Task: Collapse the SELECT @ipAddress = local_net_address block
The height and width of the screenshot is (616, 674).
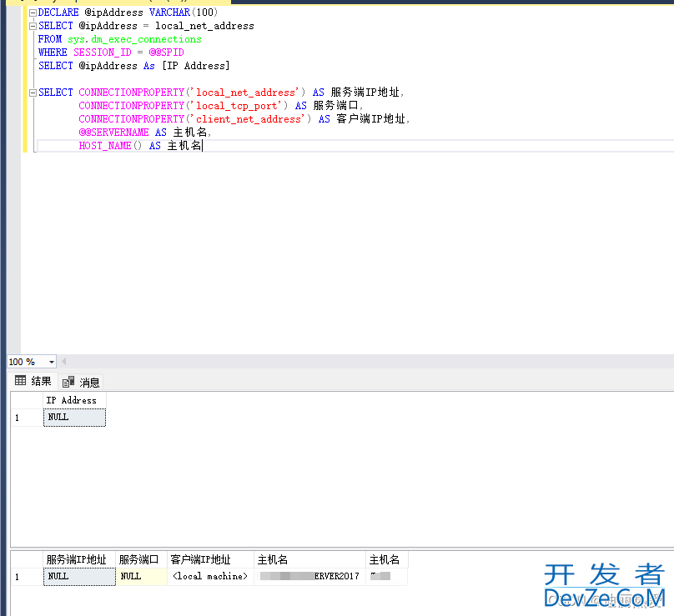Action: (33, 26)
